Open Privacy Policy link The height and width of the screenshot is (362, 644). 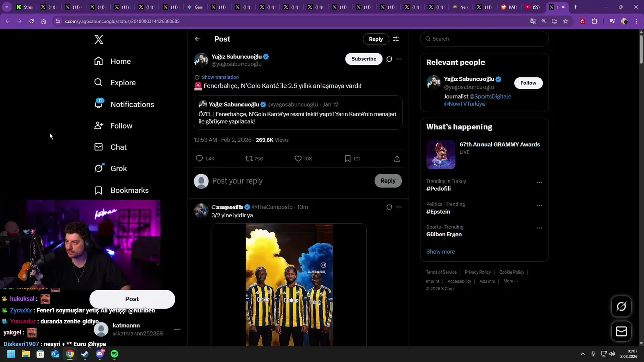(477, 272)
